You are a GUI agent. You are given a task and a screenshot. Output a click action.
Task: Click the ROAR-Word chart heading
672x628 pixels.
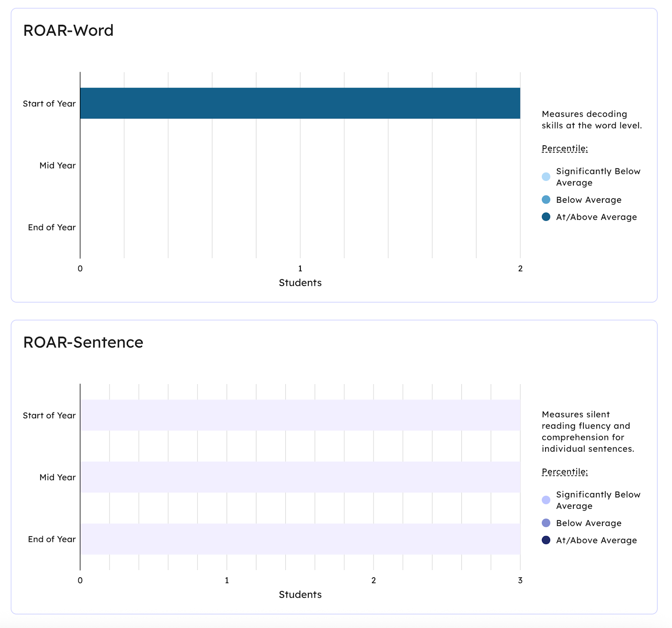tap(68, 31)
